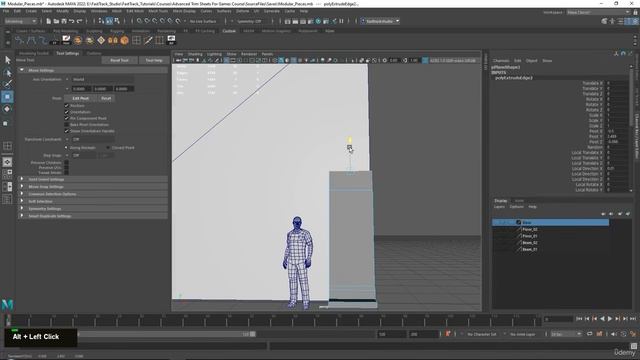Click the Pivot Y value field
640x360 pixels.
click(617, 136)
